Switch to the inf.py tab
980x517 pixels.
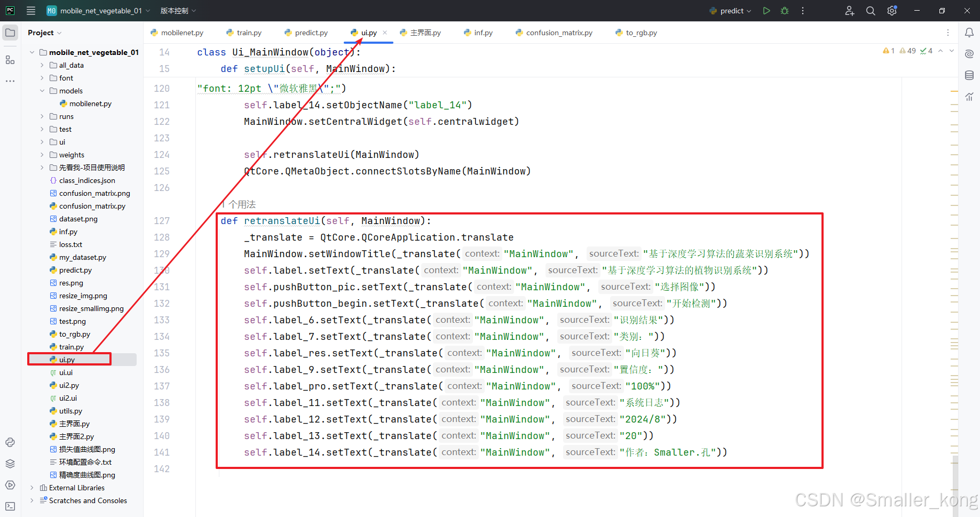pyautogui.click(x=478, y=33)
